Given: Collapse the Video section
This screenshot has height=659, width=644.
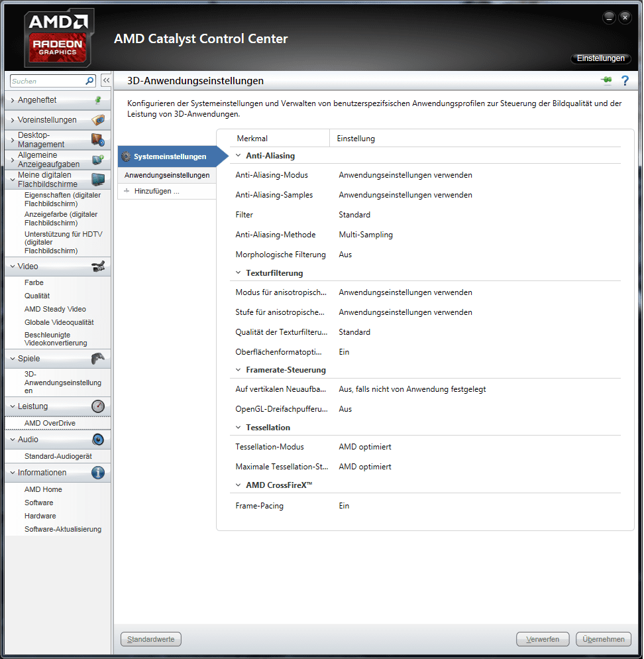Looking at the screenshot, I should [12, 267].
